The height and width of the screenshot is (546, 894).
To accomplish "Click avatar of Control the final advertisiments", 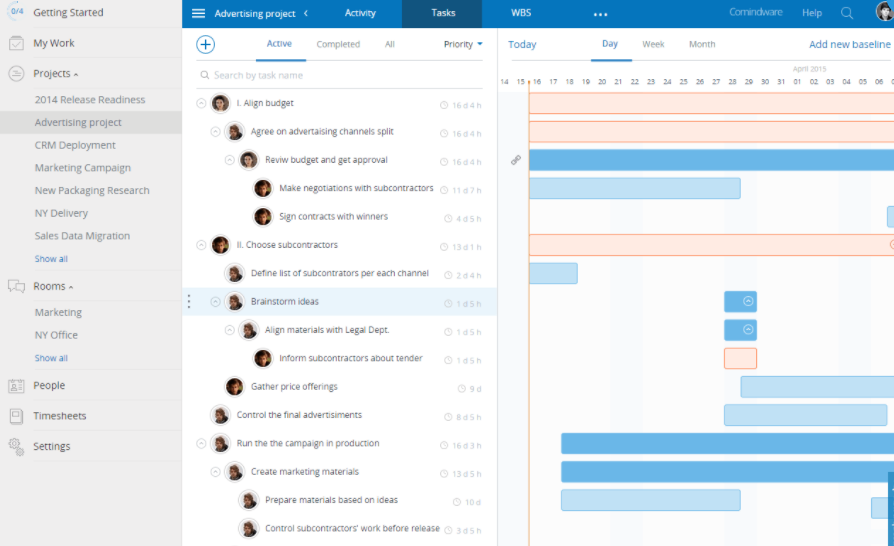I will [220, 415].
